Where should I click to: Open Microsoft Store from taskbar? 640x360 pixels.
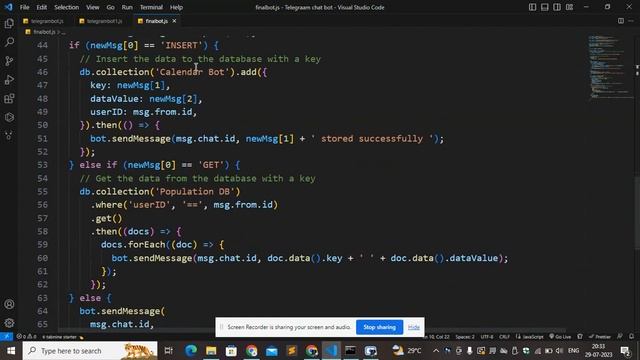pyautogui.click(x=231, y=351)
